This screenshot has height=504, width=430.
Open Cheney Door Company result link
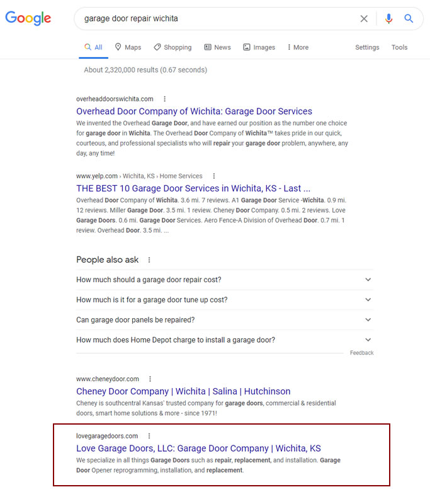pyautogui.click(x=183, y=391)
